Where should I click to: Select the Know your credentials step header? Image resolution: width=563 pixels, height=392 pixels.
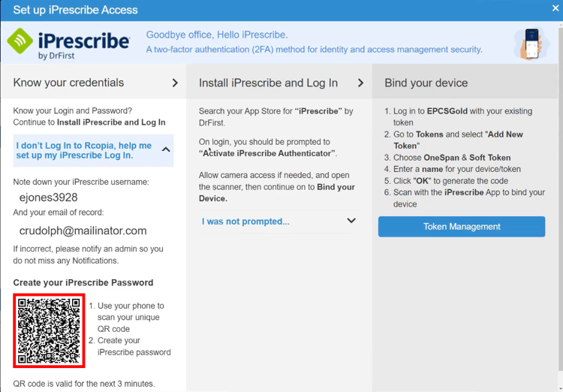(x=93, y=83)
